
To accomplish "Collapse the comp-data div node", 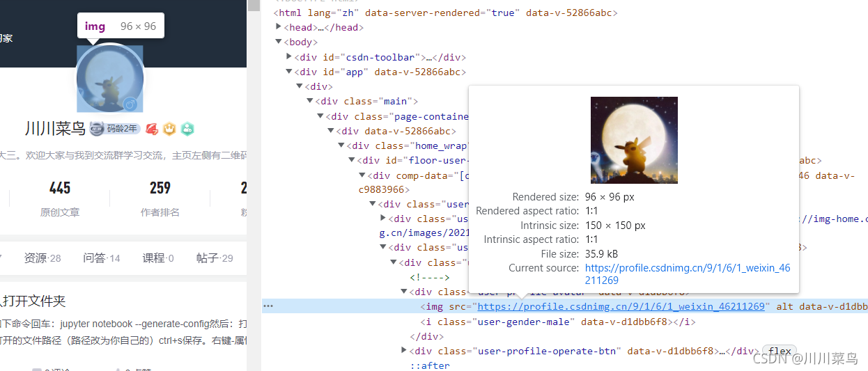I will 362,175.
